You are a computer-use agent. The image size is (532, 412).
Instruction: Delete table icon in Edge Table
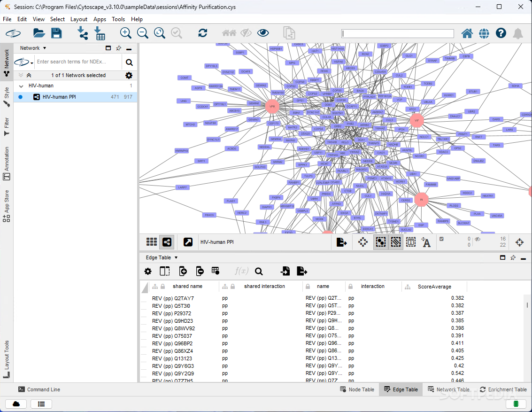coord(216,271)
